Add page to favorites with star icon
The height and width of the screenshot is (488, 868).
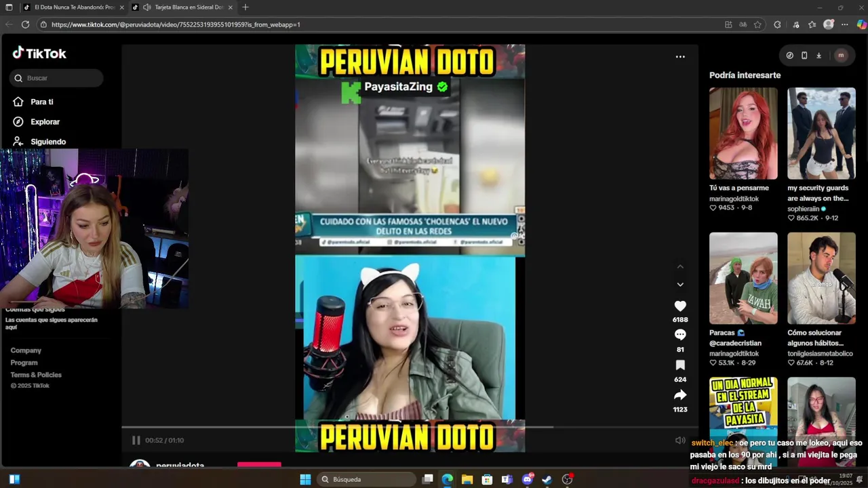pyautogui.click(x=757, y=24)
